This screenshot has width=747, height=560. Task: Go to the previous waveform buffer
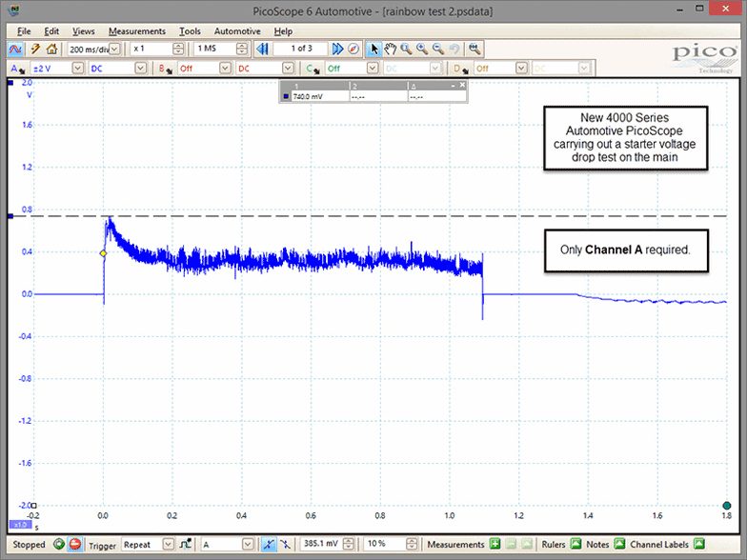[x=262, y=49]
